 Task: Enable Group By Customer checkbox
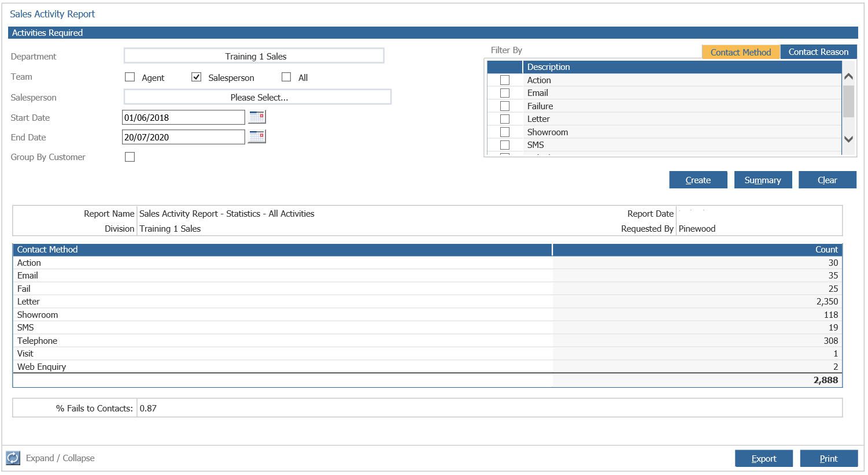130,157
